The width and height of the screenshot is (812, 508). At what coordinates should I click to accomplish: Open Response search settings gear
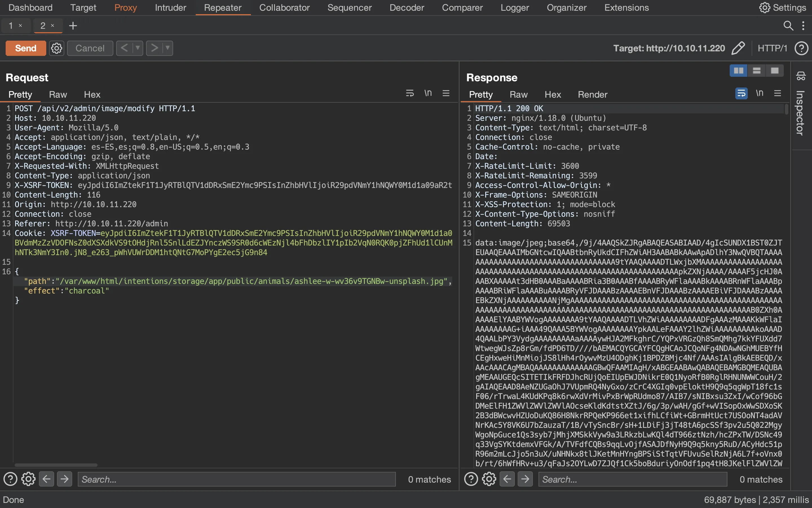[x=489, y=479]
